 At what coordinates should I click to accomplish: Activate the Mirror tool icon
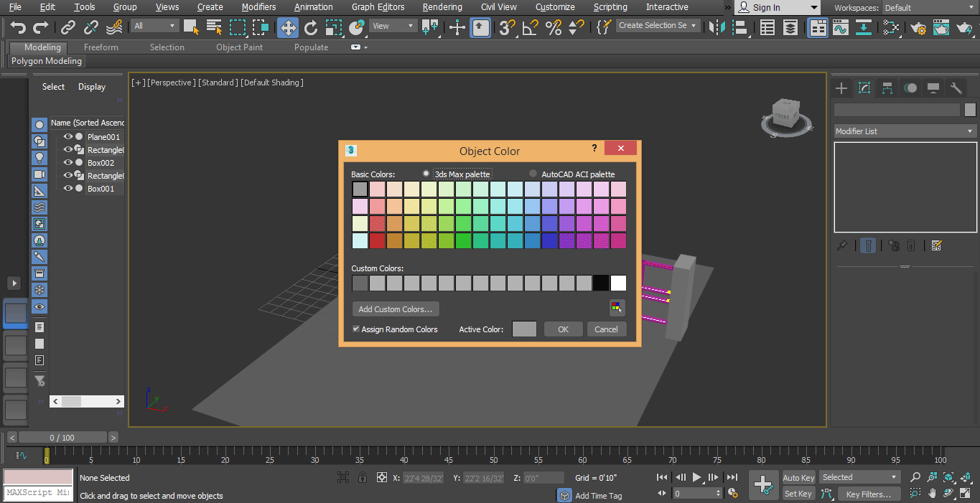click(x=716, y=27)
